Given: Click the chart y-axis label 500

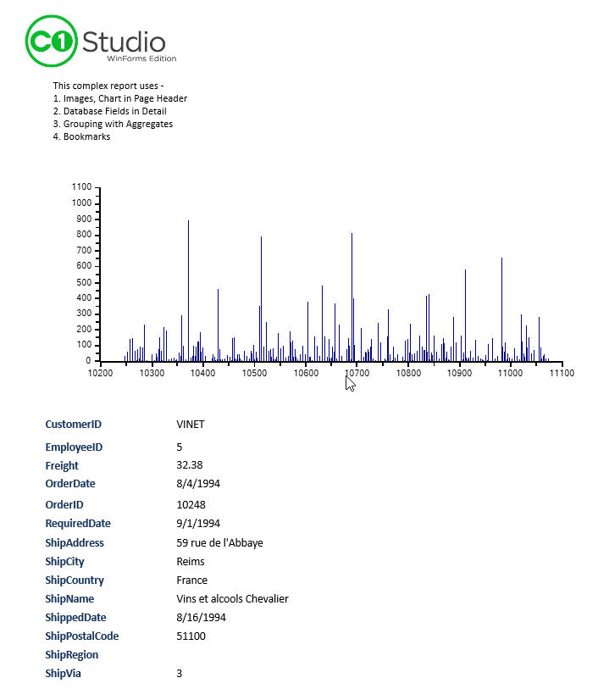Looking at the screenshot, I should tap(83, 282).
